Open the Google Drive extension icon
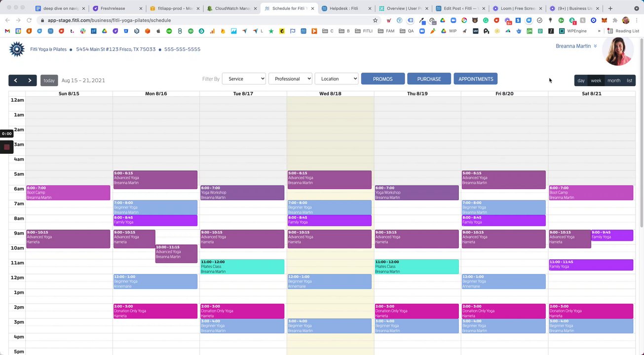The width and height of the screenshot is (644, 355). pos(443,20)
